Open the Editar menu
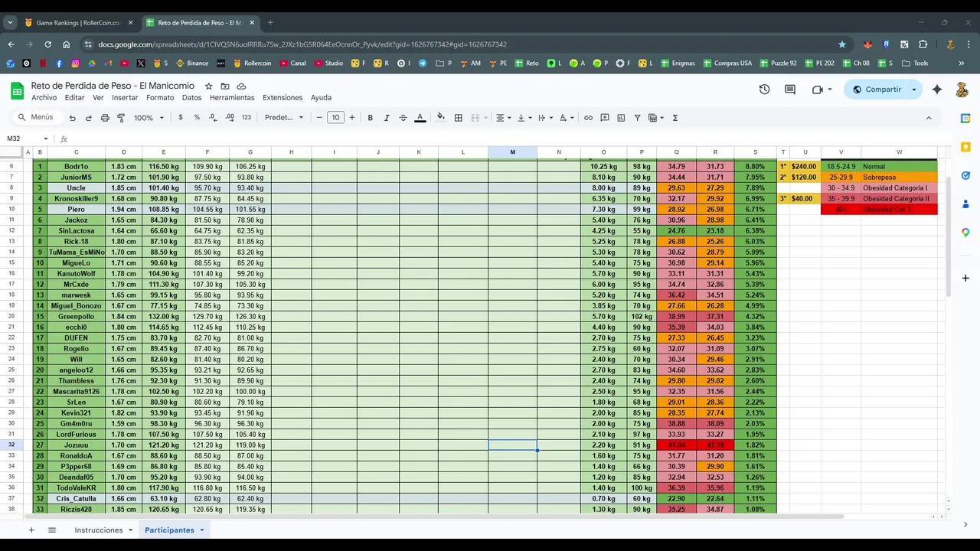980x551 pixels. point(74,98)
